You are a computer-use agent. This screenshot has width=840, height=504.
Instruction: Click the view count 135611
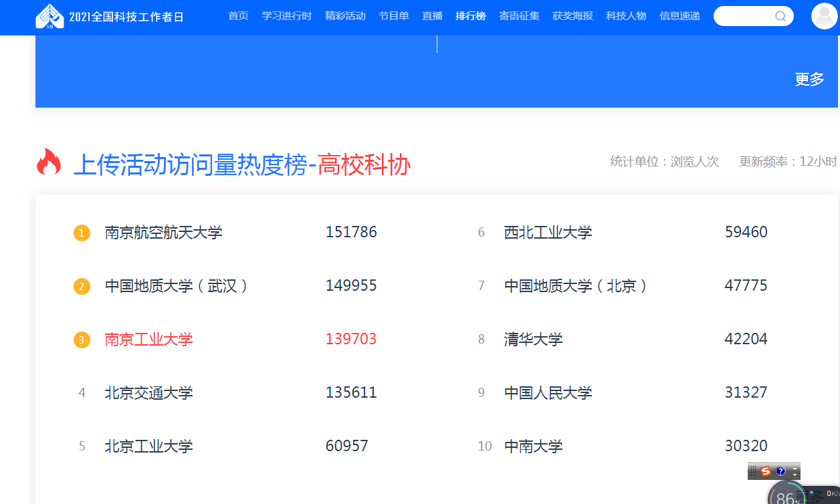pos(351,393)
